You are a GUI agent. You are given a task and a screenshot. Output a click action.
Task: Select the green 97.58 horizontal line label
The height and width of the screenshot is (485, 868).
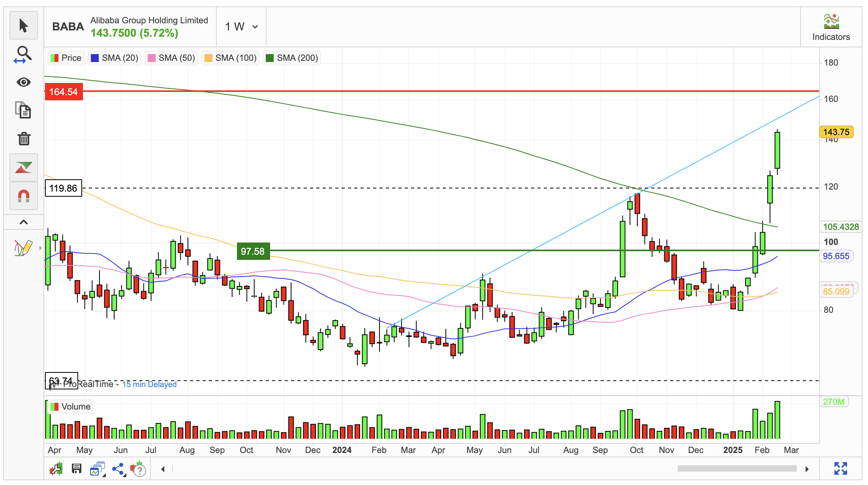[253, 251]
